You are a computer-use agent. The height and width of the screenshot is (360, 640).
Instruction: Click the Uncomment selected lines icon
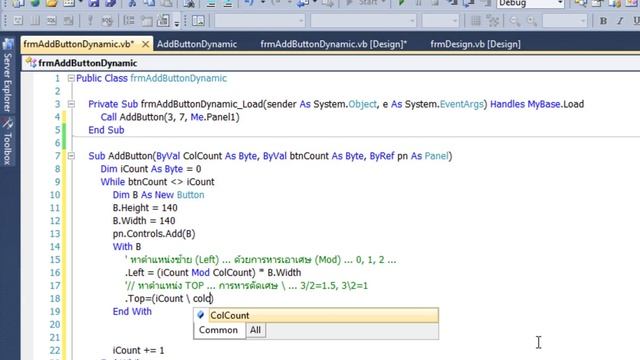[x=228, y=3]
